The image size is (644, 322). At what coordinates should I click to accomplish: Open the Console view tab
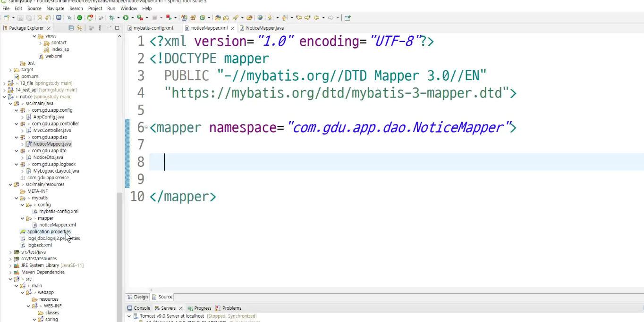tap(138, 308)
